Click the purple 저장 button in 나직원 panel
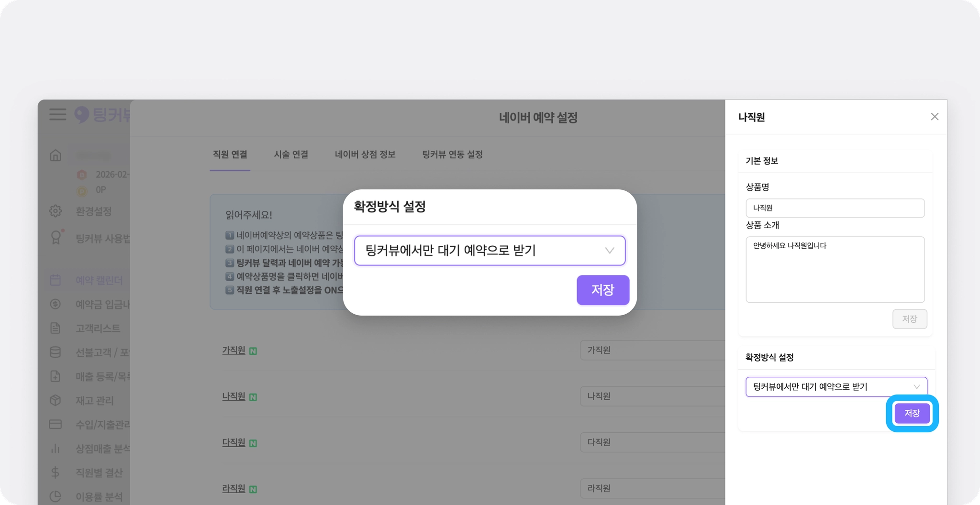 click(912, 413)
